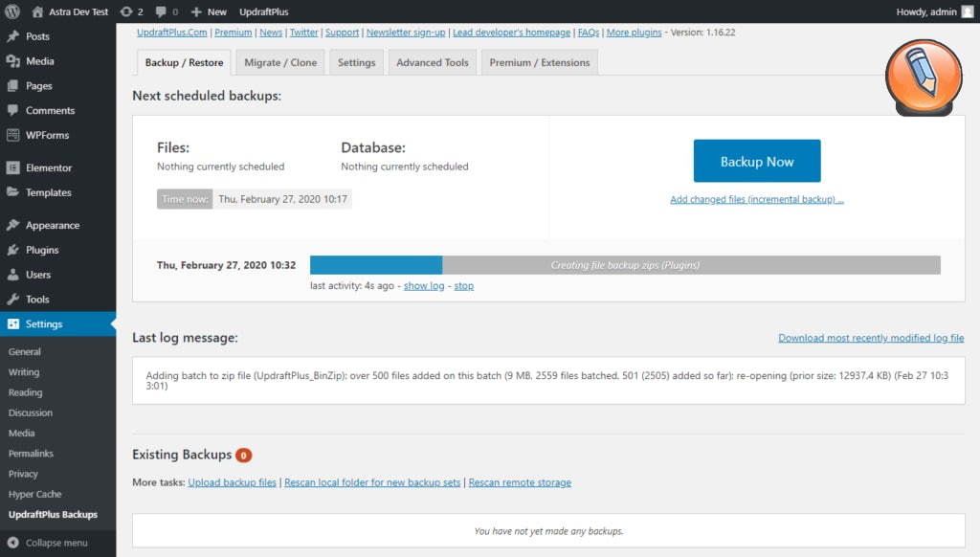Click the Settings icon in sidebar
980x557 pixels.
pos(13,323)
